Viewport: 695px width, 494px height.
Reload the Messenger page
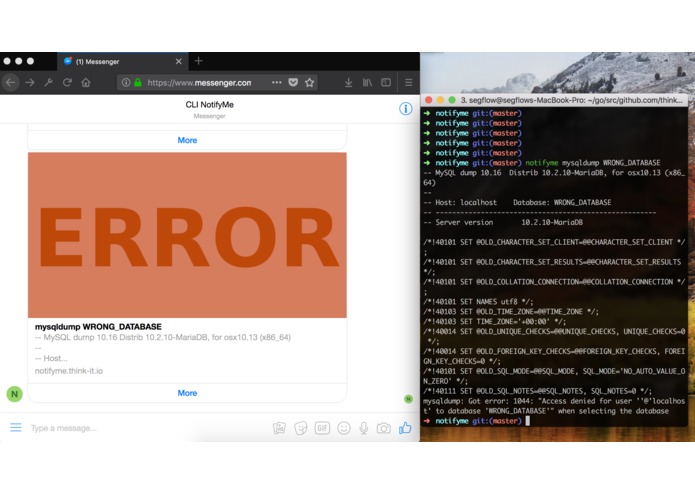pos(67,82)
